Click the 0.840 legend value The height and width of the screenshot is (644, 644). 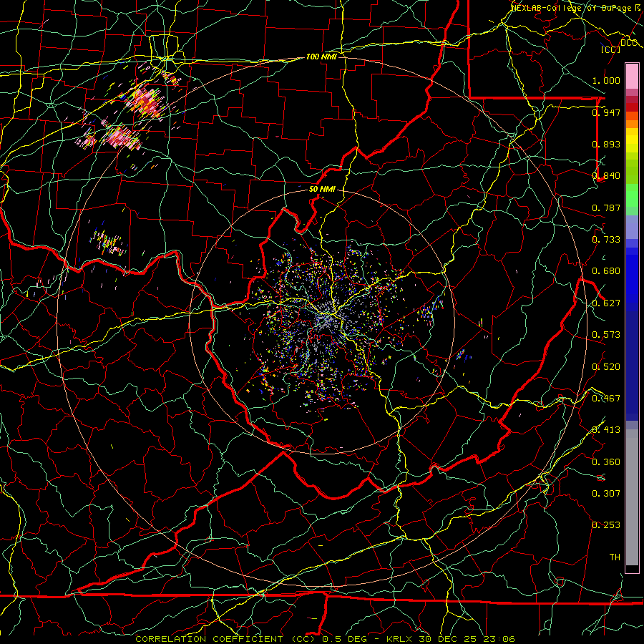coord(606,176)
